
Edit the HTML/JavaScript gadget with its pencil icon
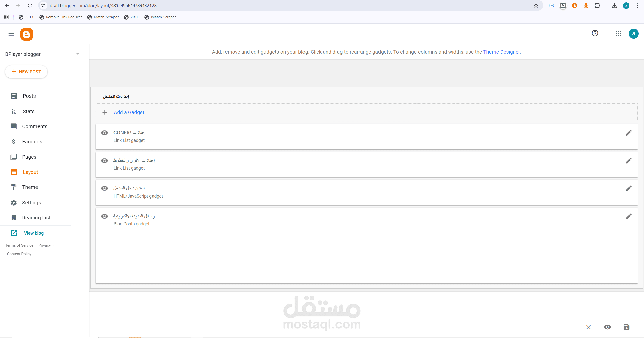[628, 188]
